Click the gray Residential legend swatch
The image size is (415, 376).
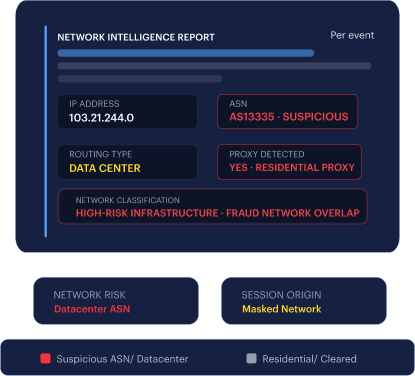pyautogui.click(x=251, y=358)
